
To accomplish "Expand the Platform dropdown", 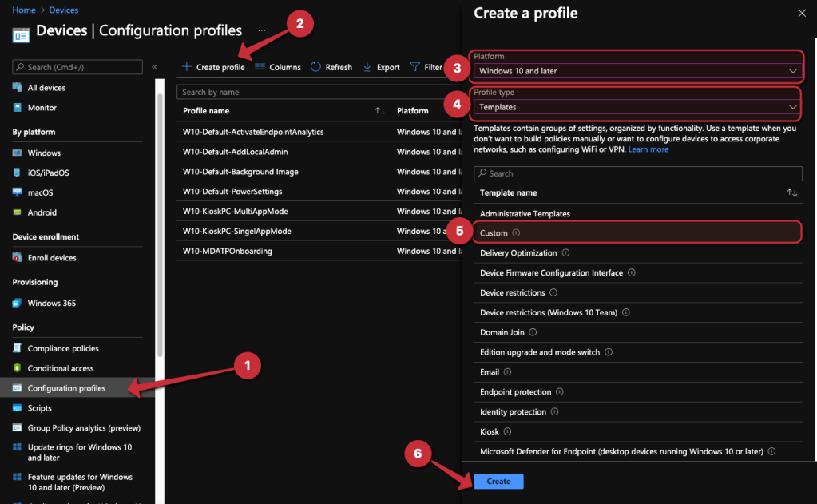I will (637, 71).
